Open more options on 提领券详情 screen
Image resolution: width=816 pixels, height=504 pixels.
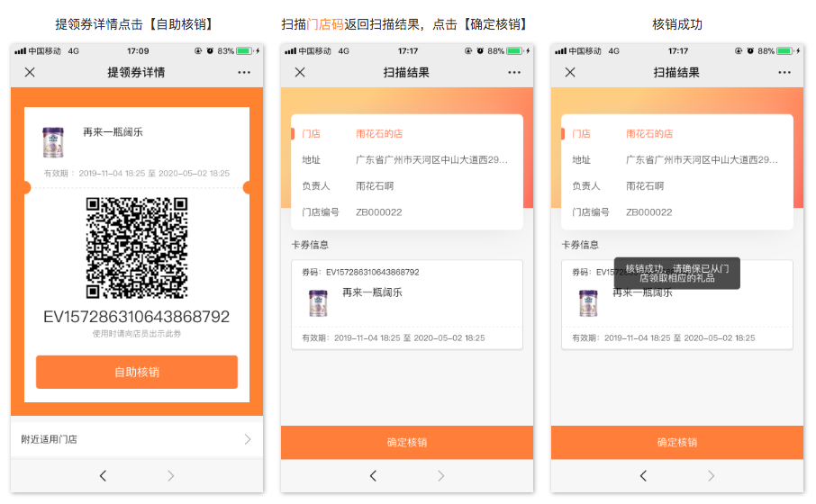point(244,72)
